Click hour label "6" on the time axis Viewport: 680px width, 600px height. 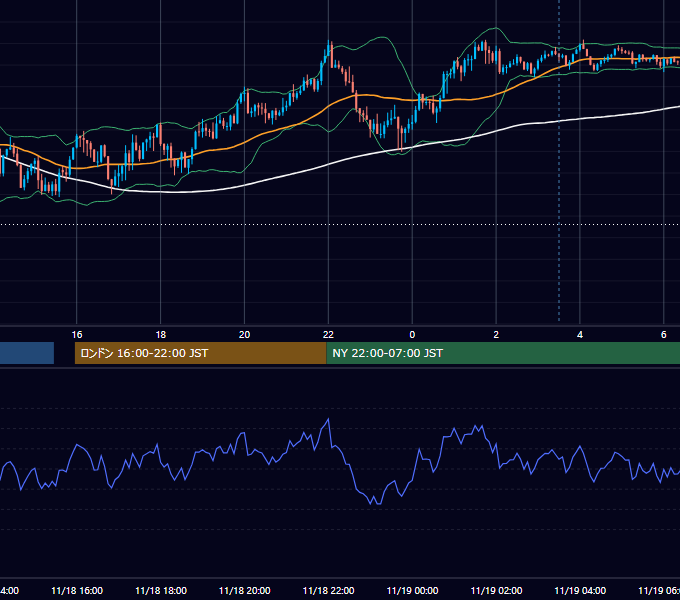664,334
